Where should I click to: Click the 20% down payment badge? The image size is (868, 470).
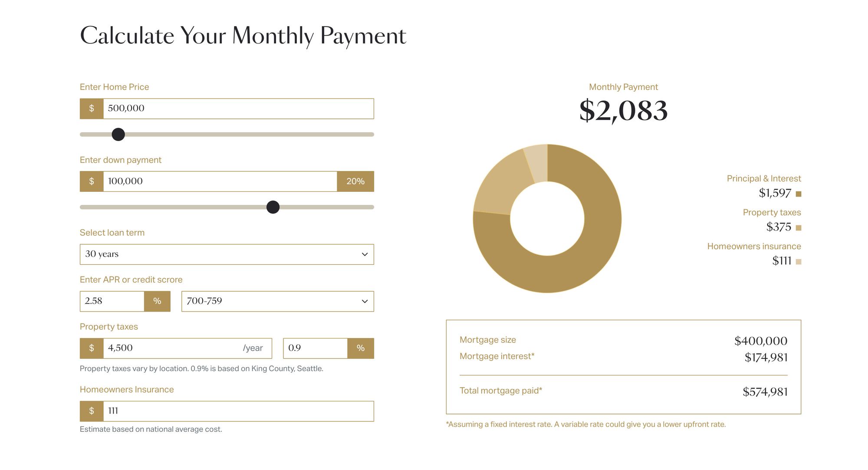coord(355,181)
